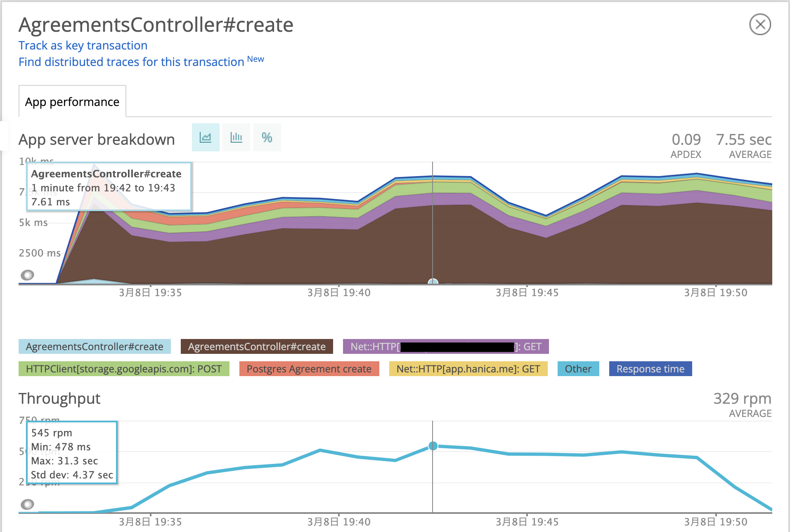
Task: Switch to percentage view icon
Action: tap(267, 137)
